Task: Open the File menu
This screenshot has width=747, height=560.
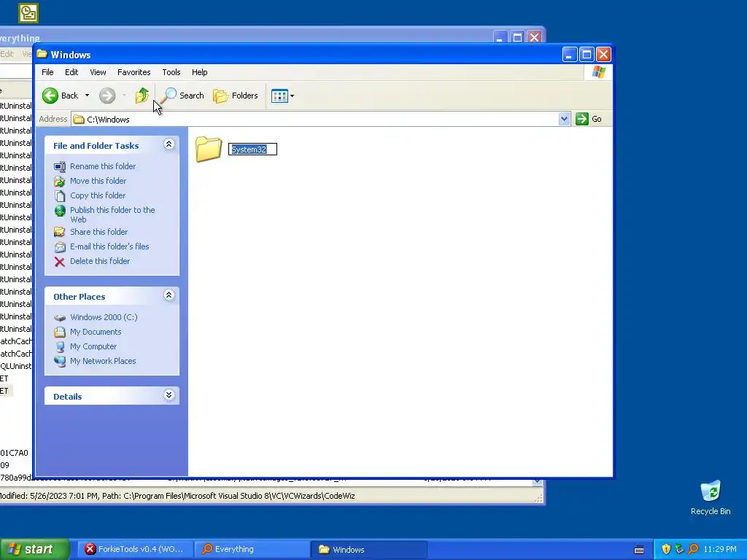Action: point(47,72)
